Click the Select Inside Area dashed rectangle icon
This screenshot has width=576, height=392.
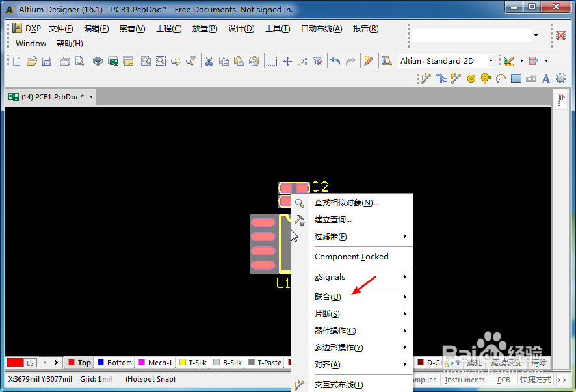[272, 61]
